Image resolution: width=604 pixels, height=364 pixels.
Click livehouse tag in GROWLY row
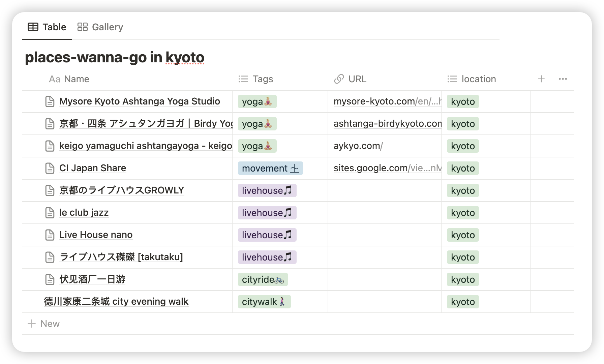(267, 190)
